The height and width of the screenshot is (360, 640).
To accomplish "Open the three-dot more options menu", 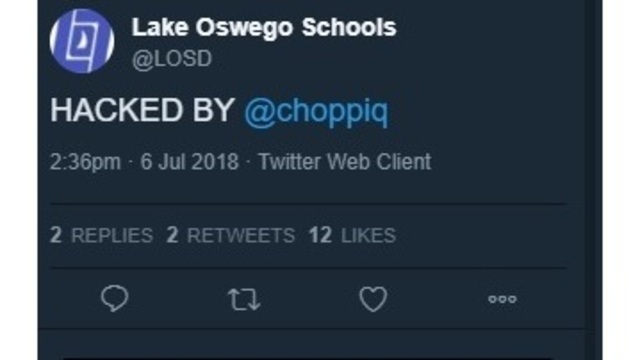I will pos(502,299).
